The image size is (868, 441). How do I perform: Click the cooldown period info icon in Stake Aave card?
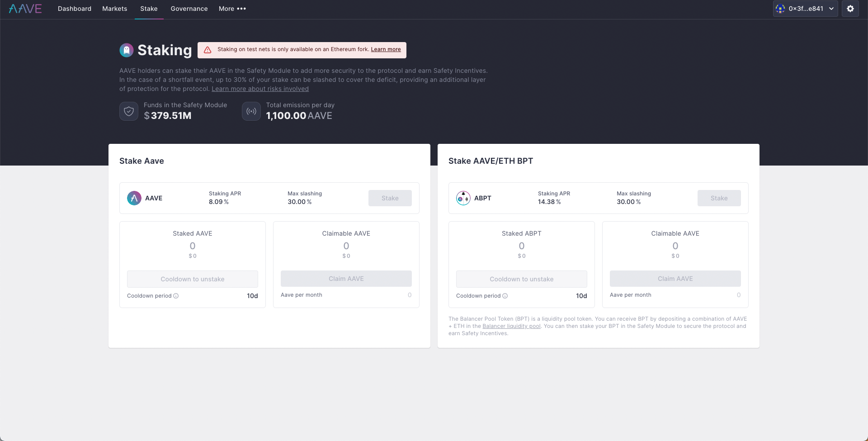[x=176, y=296]
